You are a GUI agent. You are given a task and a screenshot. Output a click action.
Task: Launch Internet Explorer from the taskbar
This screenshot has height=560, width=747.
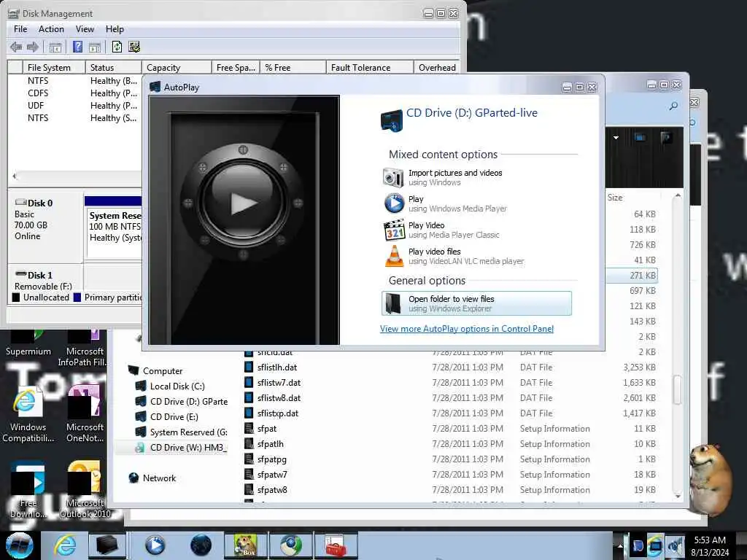point(64,545)
